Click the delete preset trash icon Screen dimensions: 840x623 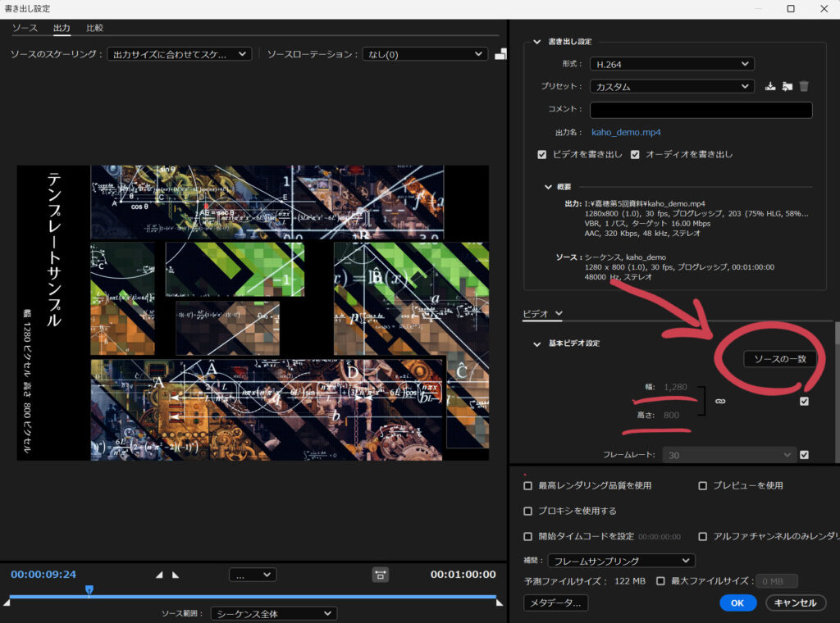[802, 85]
